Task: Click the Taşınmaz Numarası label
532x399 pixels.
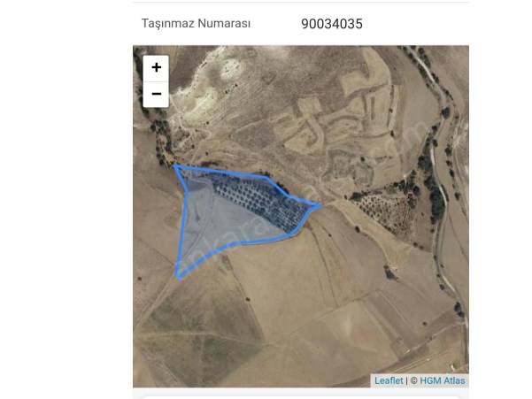Action: pos(196,23)
